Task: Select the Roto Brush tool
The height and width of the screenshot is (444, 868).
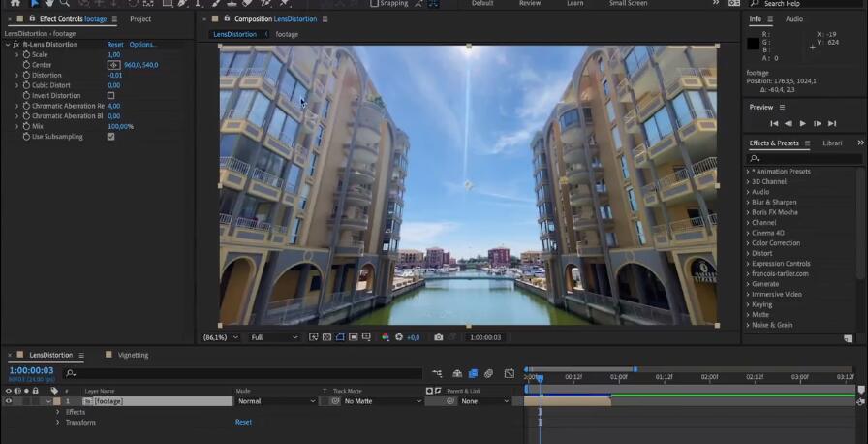Action: coord(265,3)
